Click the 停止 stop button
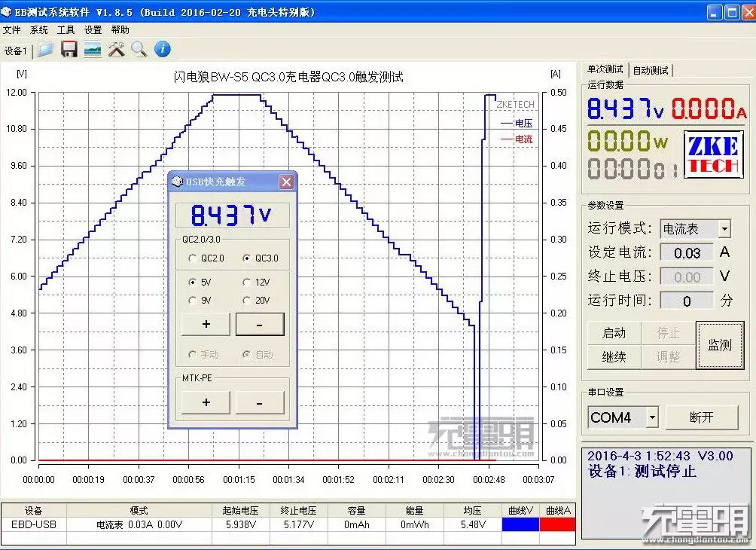This screenshot has width=756, height=550. tap(668, 333)
